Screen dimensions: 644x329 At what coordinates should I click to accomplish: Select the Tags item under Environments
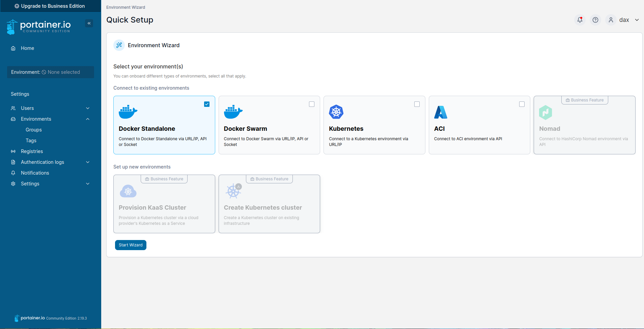pos(31,141)
